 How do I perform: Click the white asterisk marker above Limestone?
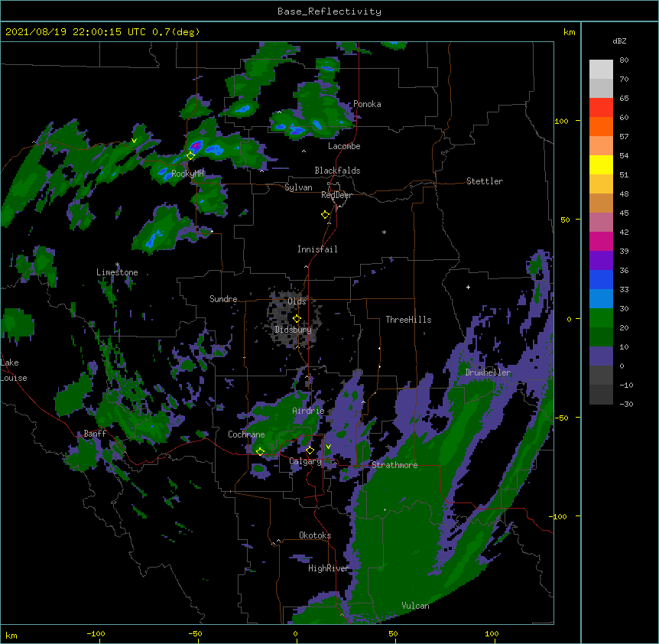(x=117, y=265)
